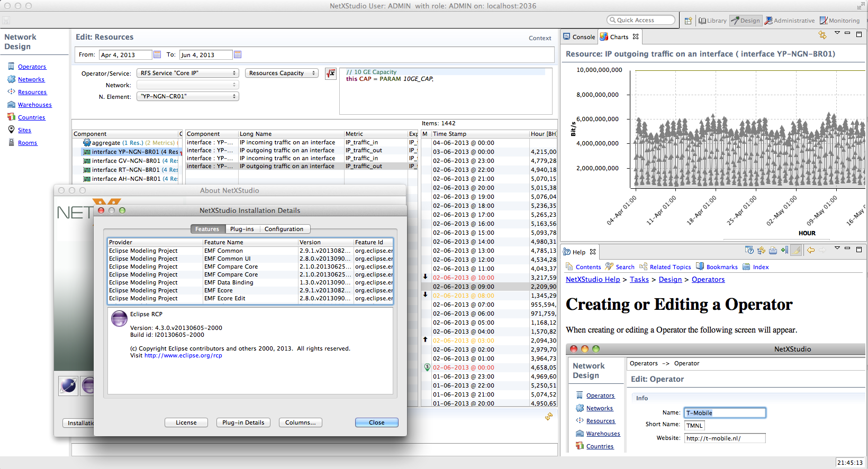Click the expression formula icon
This screenshot has height=469, width=868.
[331, 73]
